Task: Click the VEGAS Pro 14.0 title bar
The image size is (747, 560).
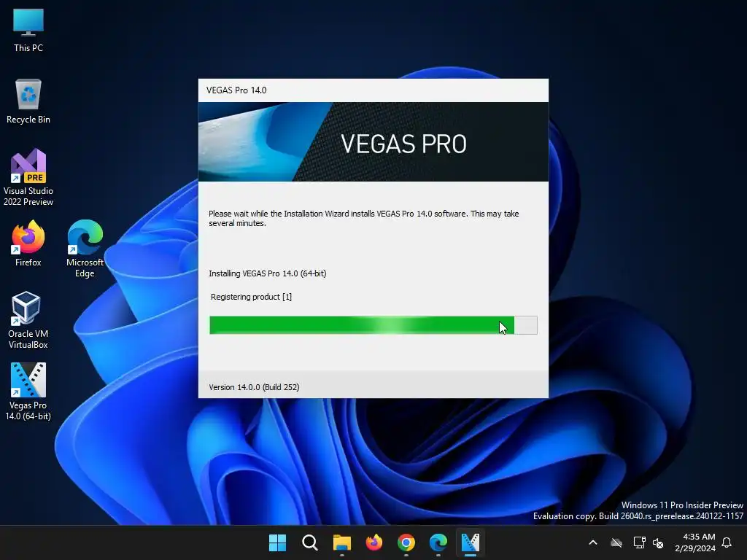Action: (x=373, y=90)
